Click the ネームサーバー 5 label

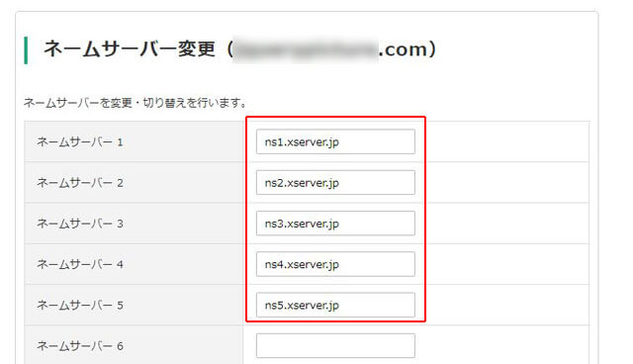pyautogui.click(x=80, y=305)
